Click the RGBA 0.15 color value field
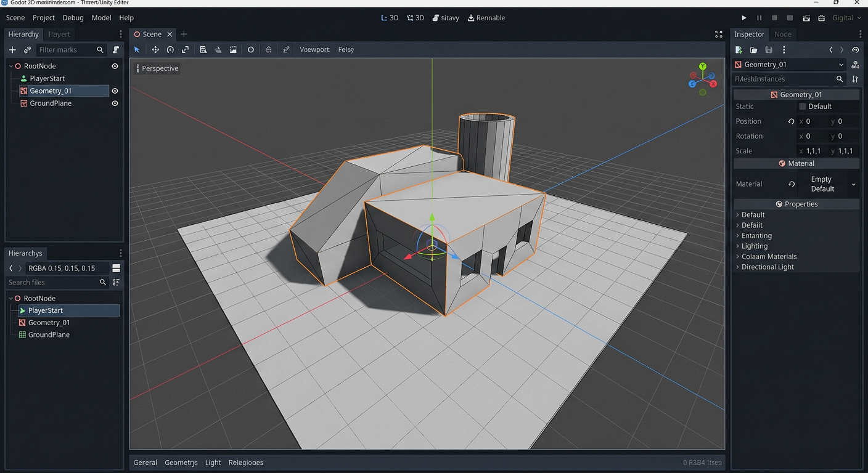This screenshot has width=868, height=473. [x=62, y=268]
